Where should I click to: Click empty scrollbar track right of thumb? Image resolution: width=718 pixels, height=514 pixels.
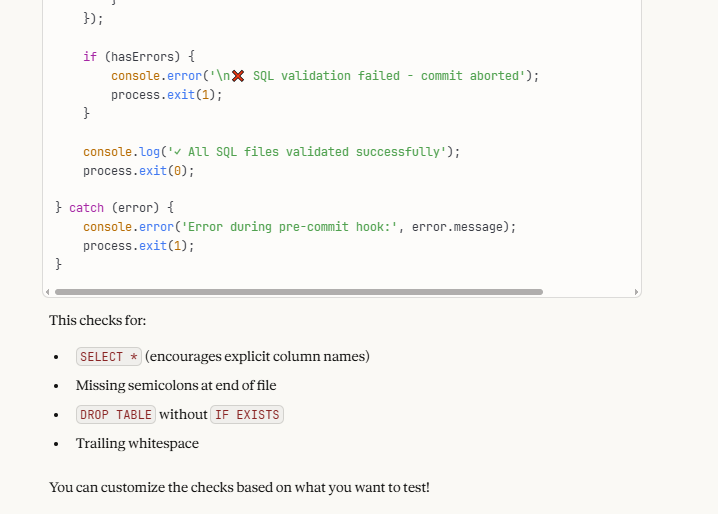coord(588,292)
